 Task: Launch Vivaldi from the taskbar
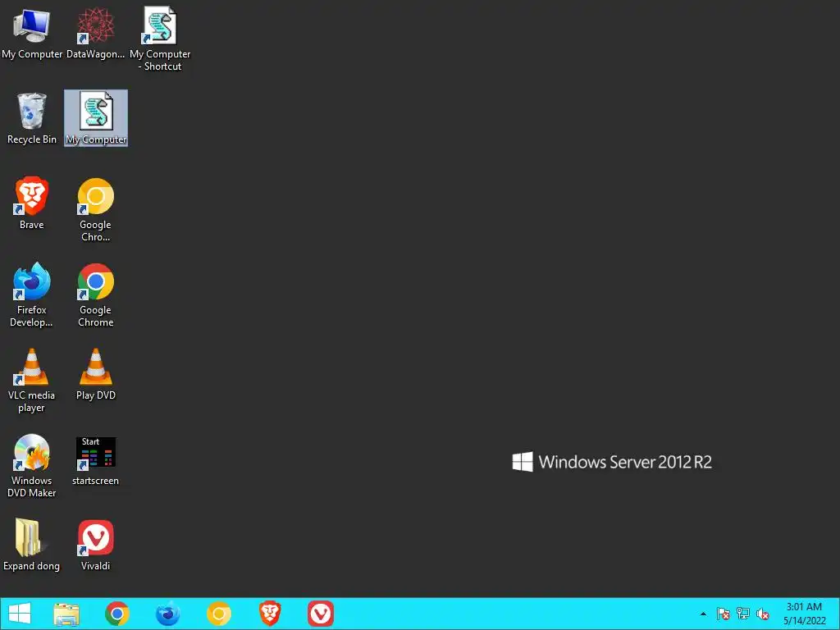(321, 614)
